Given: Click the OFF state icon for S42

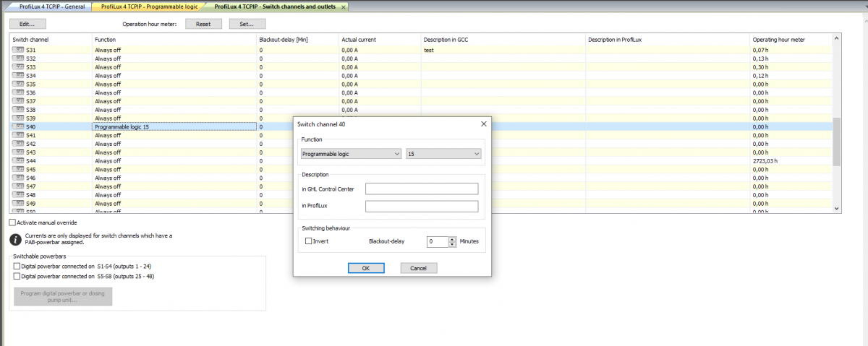Looking at the screenshot, I should [x=18, y=144].
